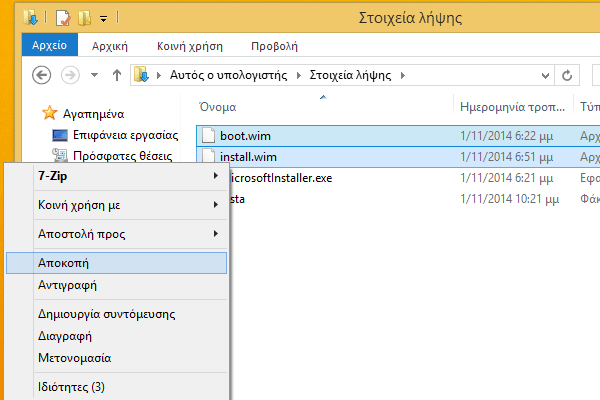Open the 7-Zip submenu in context menu
The image size is (600, 400).
pos(117,176)
